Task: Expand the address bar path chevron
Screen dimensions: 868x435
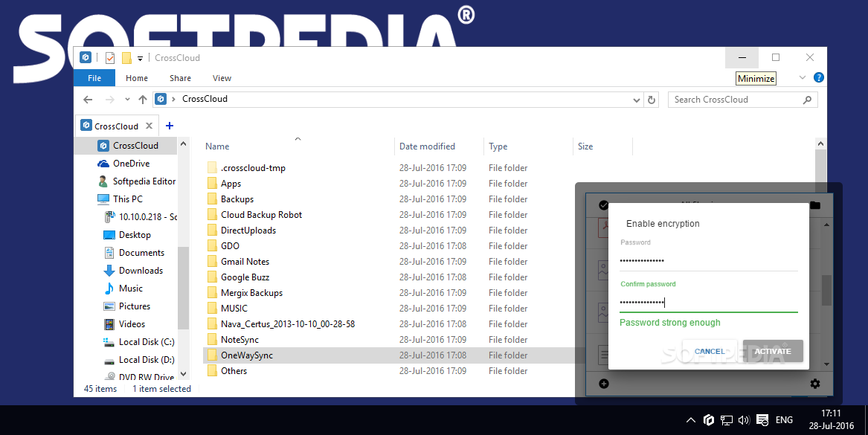Action: (174, 99)
